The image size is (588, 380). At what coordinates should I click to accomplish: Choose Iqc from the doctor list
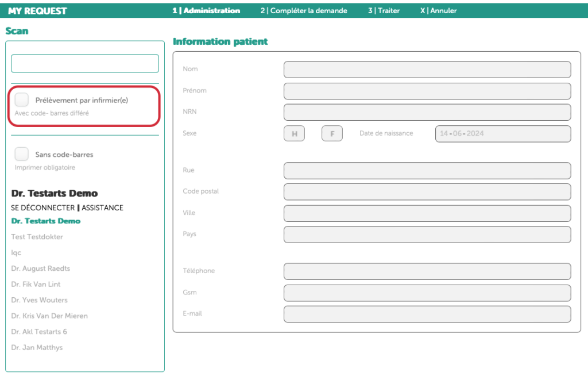click(16, 252)
